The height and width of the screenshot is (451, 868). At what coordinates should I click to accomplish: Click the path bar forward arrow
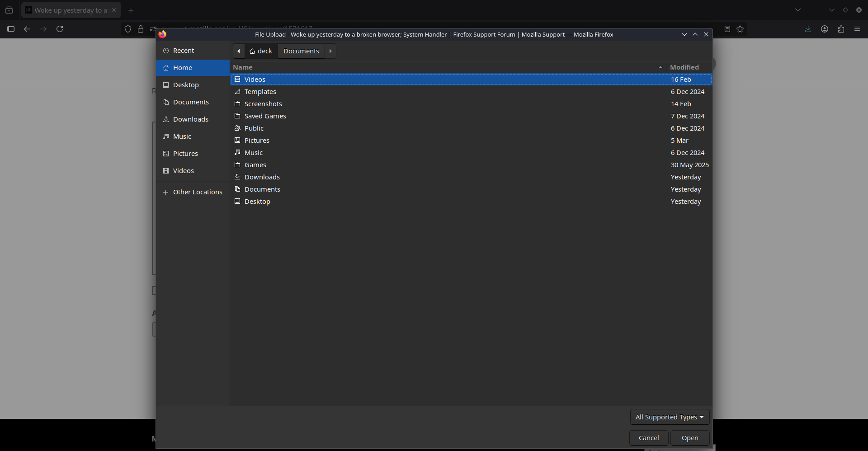click(x=330, y=51)
